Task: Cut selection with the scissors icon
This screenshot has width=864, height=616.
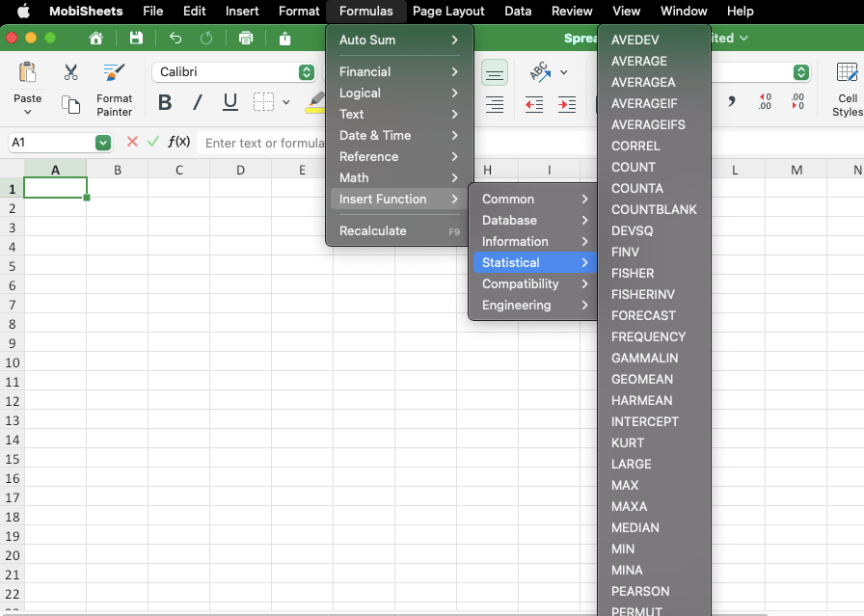Action: 70,72
